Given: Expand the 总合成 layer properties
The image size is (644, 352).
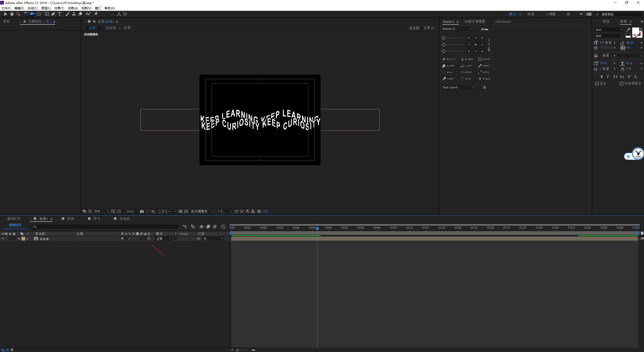Looking at the screenshot, I should coord(19,239).
